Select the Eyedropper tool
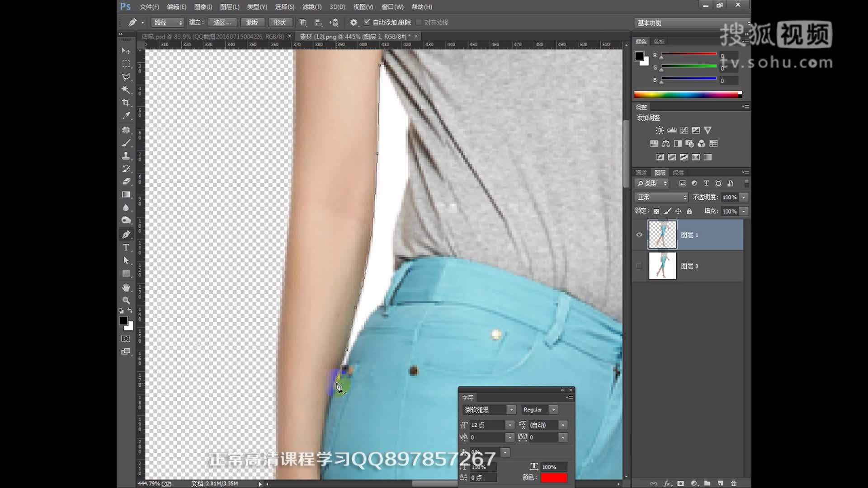This screenshot has width=868, height=488. [x=126, y=116]
